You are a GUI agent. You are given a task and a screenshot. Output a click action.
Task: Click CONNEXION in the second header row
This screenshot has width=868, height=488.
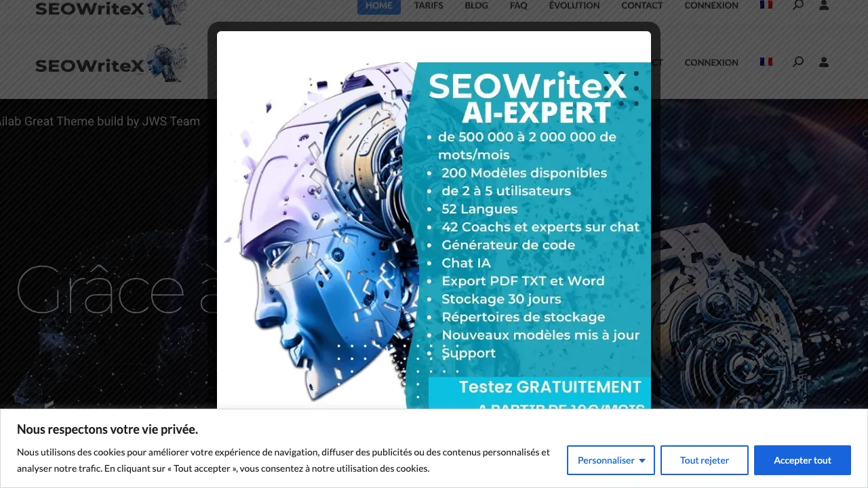[x=711, y=62]
